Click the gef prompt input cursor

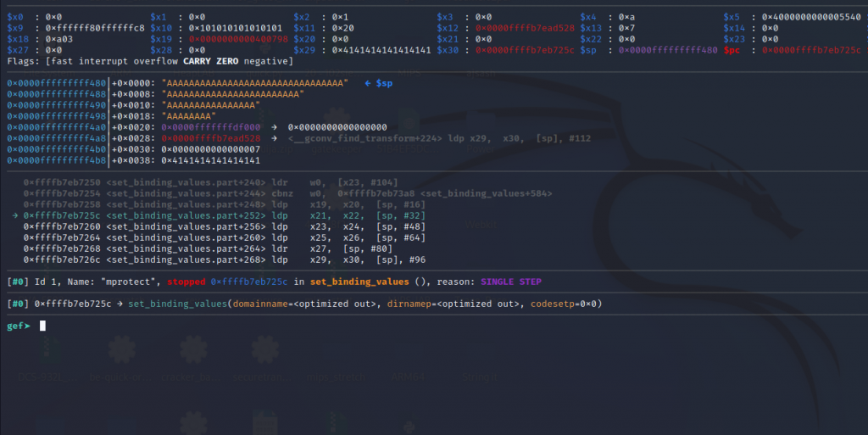[x=42, y=326]
